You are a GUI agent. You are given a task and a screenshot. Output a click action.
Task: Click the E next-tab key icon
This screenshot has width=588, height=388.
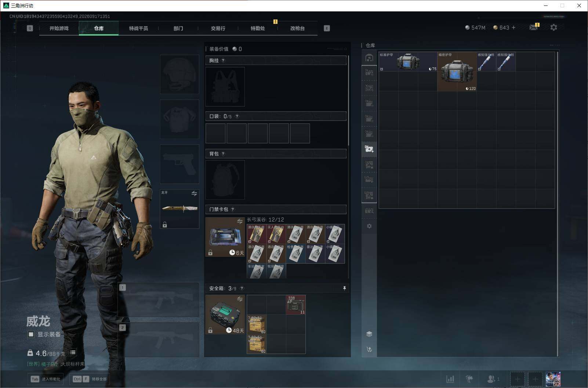pyautogui.click(x=327, y=28)
